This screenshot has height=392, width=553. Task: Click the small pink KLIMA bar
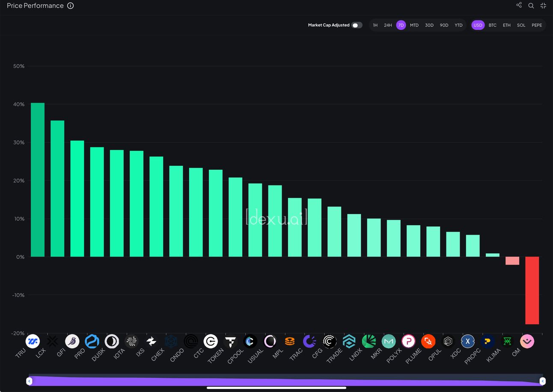click(512, 261)
